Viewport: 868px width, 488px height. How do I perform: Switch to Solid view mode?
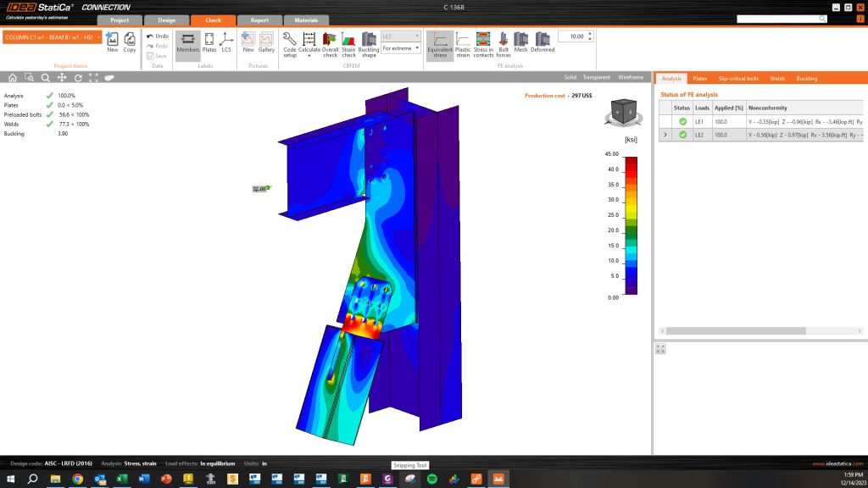[570, 77]
